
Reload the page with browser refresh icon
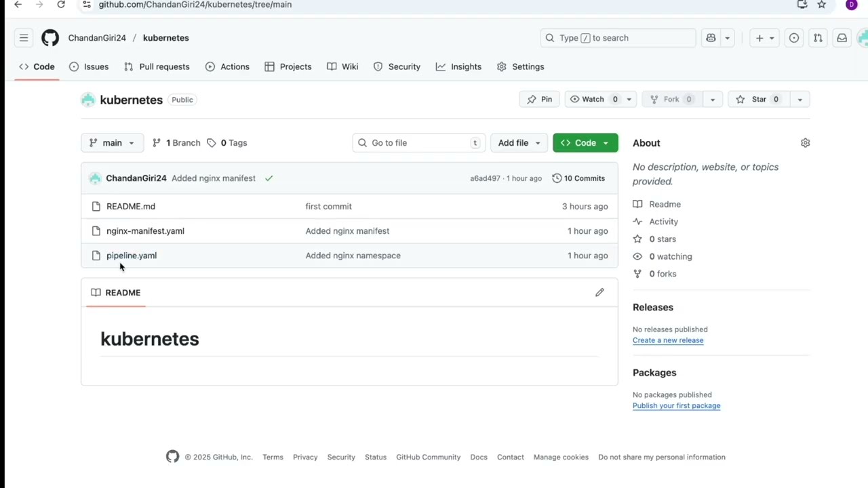coord(61,5)
